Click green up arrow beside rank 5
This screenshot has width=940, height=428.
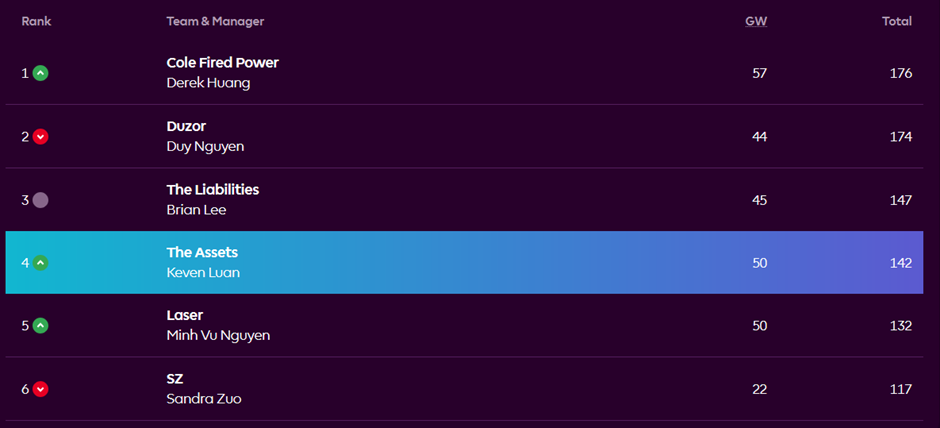(x=41, y=325)
